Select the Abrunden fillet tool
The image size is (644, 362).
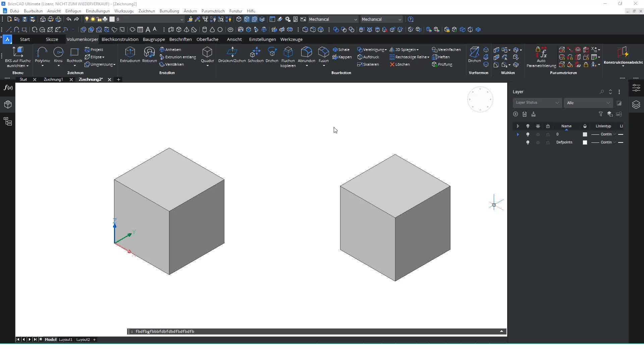pos(306,55)
